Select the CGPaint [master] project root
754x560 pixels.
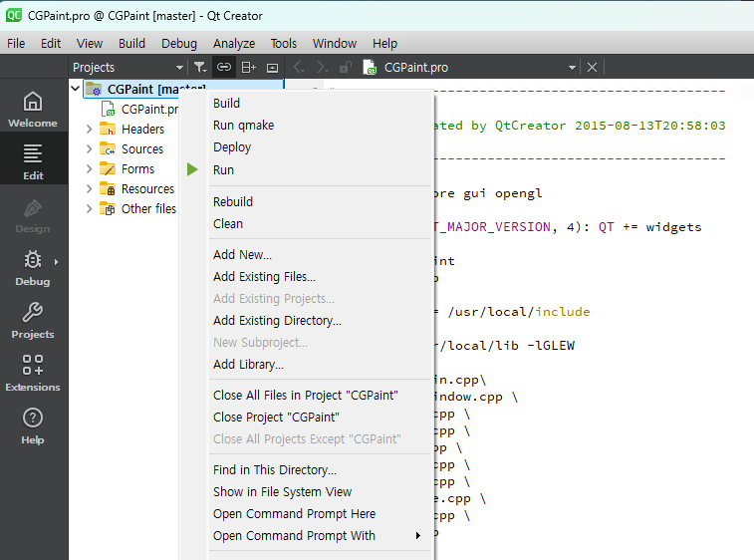click(183, 89)
